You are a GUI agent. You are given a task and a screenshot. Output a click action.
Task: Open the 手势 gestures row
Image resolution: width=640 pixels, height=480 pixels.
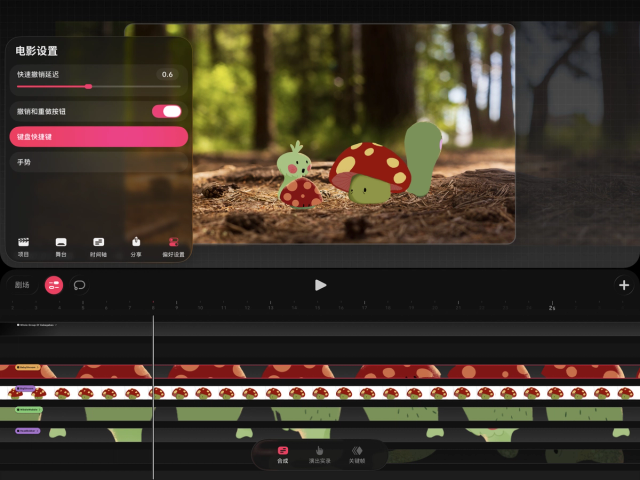pyautogui.click(x=98, y=162)
